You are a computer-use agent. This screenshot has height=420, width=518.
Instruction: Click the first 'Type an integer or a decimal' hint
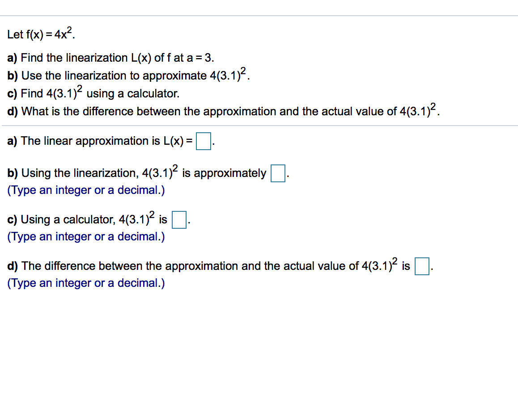tap(86, 190)
